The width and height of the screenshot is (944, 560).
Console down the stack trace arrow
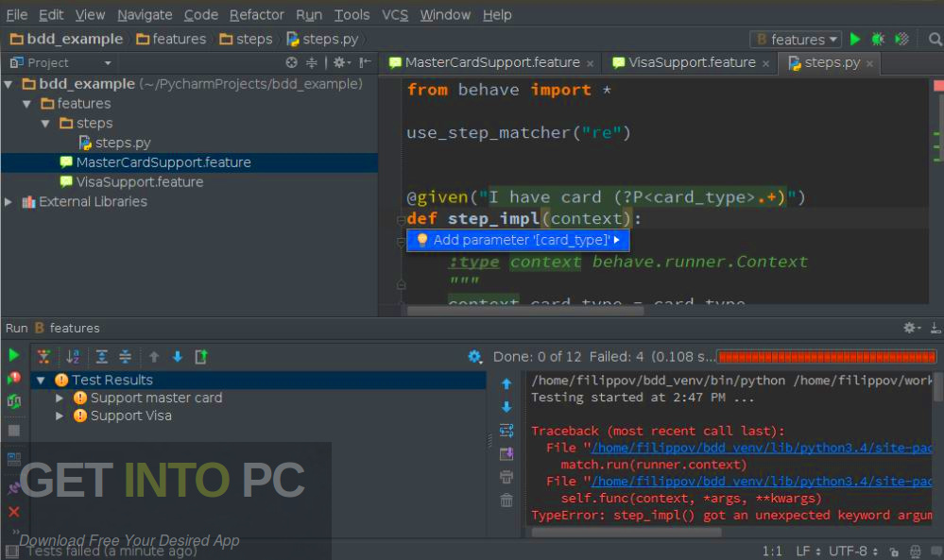(506, 407)
